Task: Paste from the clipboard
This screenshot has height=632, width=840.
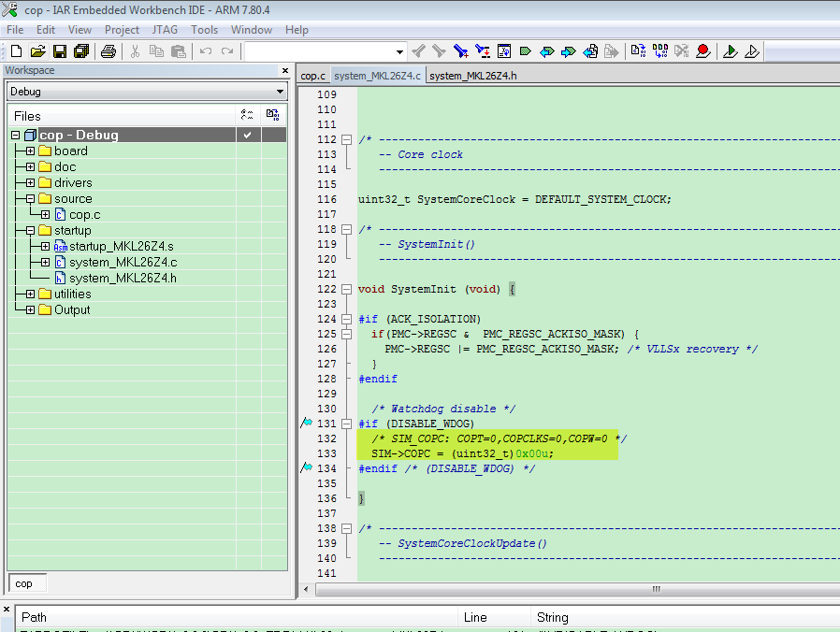Action: tap(178, 51)
